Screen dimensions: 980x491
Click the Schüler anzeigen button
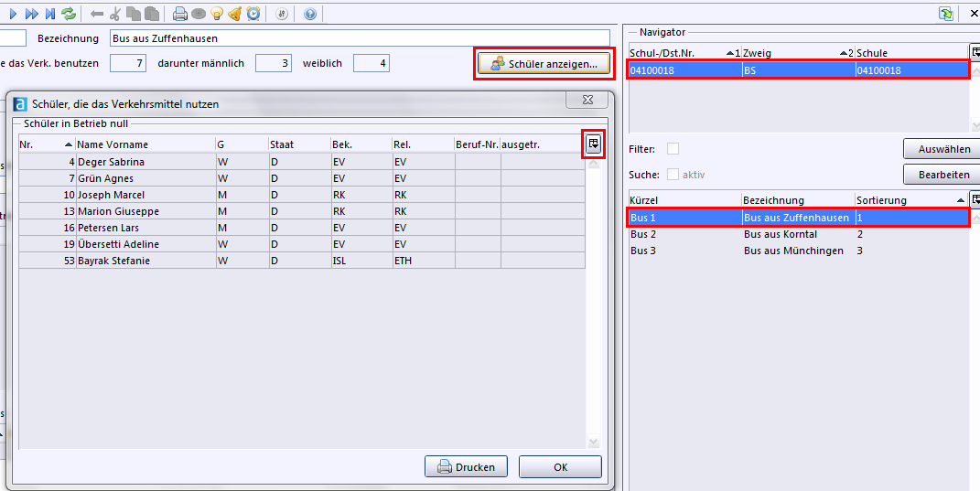coord(544,64)
